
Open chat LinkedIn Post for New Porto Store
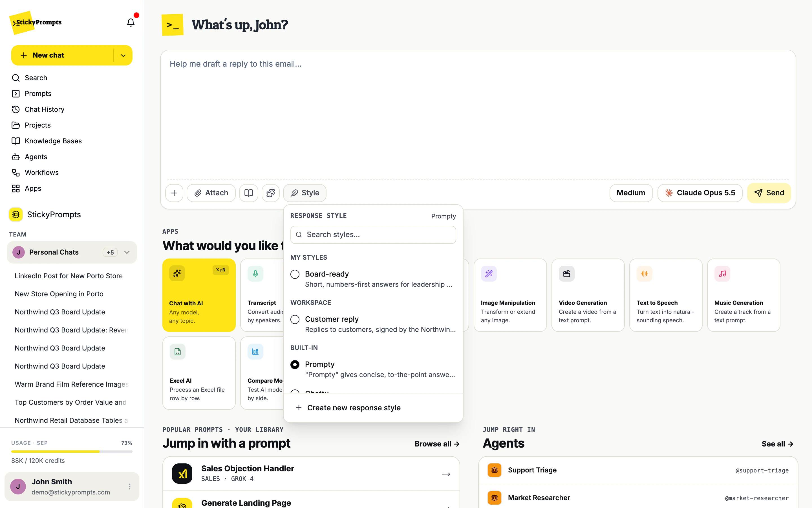point(69,276)
